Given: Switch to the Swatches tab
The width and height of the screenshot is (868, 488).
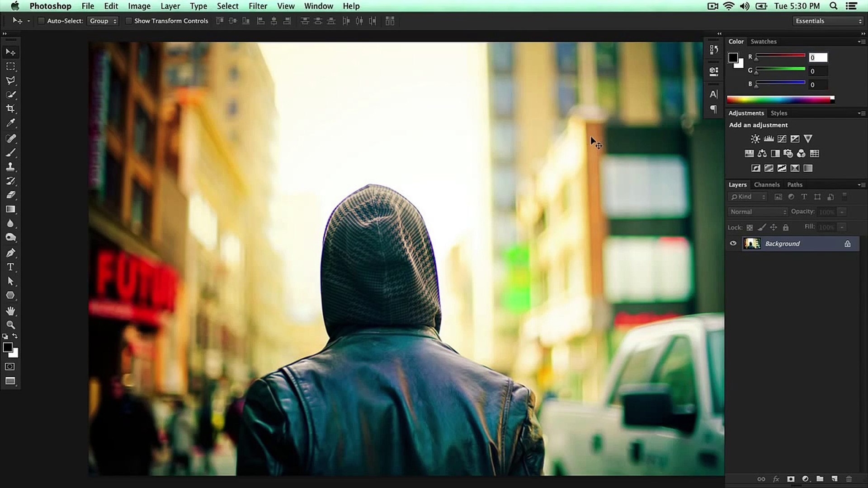Looking at the screenshot, I should point(763,42).
